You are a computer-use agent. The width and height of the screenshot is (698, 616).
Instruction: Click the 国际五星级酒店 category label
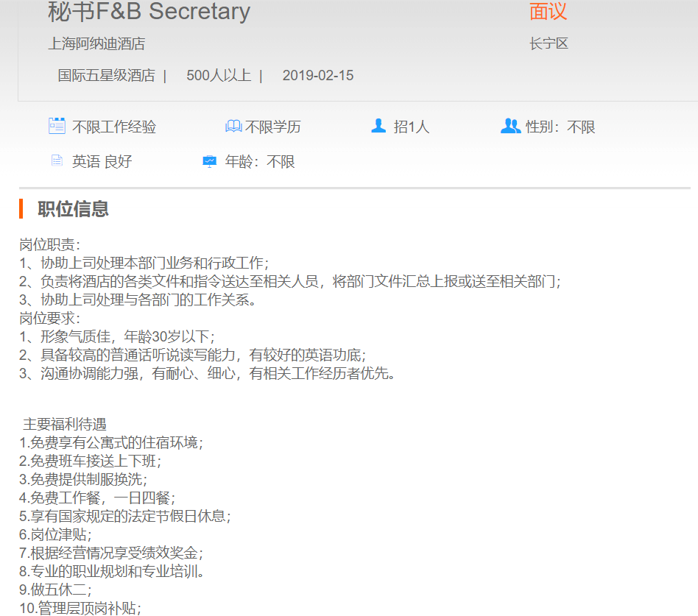(107, 75)
